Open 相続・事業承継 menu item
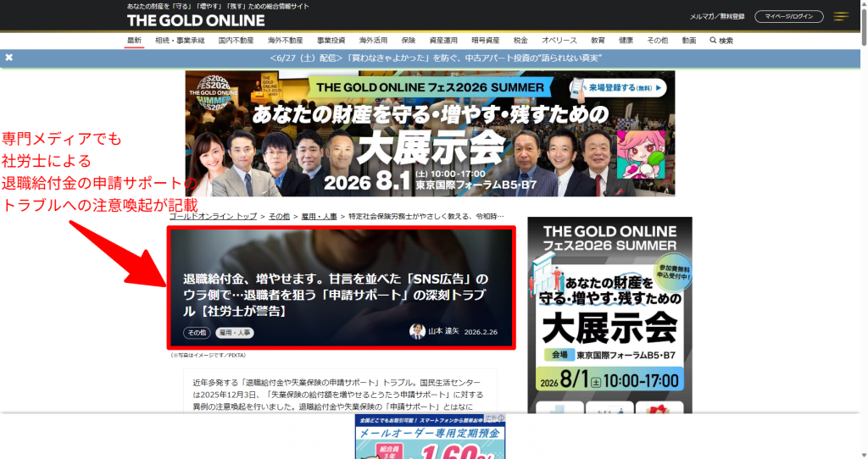Viewport: 868px width, 459px height. [180, 41]
